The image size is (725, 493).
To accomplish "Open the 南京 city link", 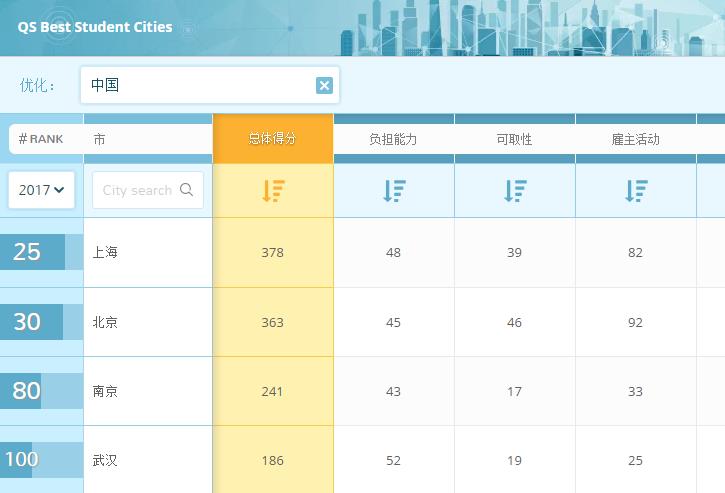I will (105, 392).
